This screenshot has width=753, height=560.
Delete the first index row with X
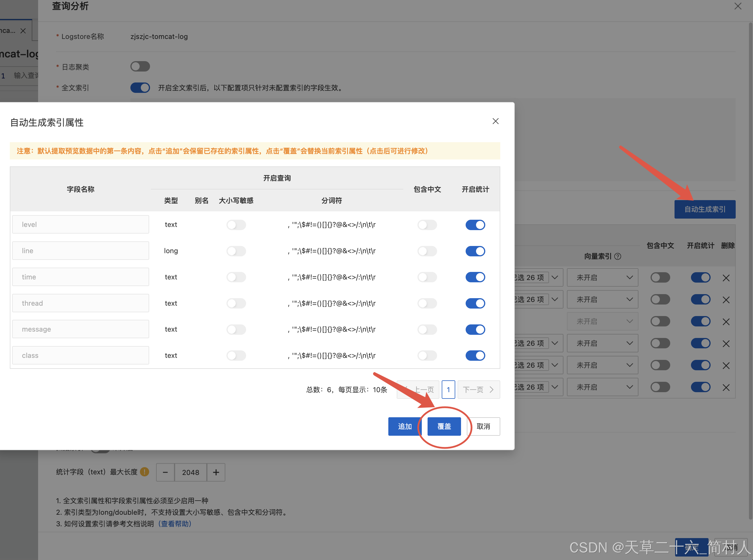(726, 278)
